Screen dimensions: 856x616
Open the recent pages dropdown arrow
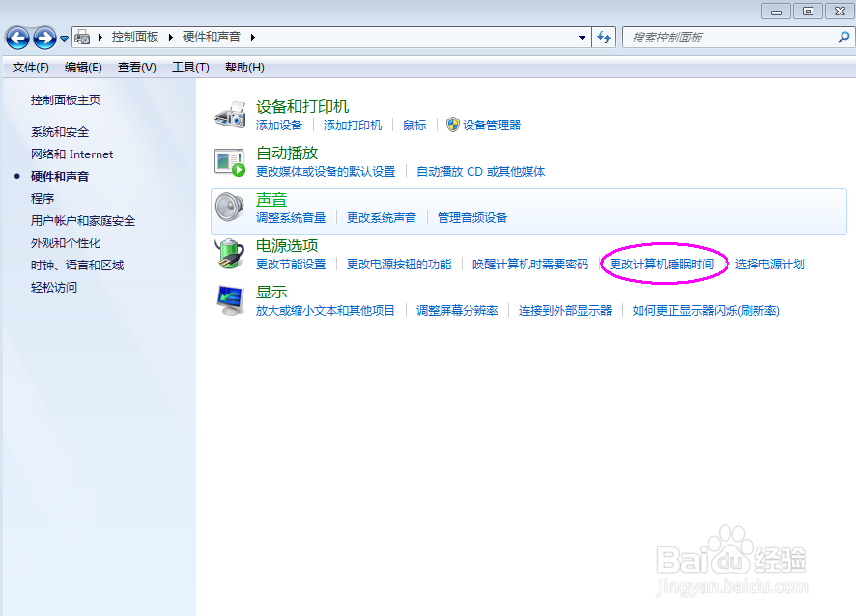click(x=64, y=39)
